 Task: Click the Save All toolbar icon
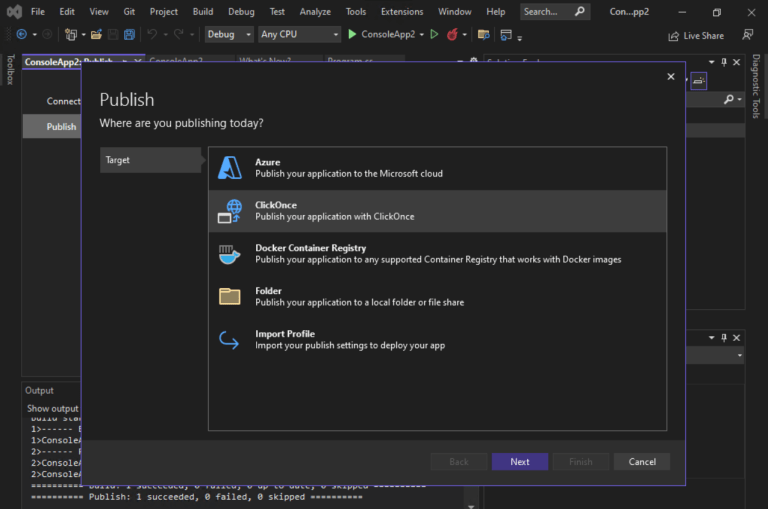tap(129, 34)
